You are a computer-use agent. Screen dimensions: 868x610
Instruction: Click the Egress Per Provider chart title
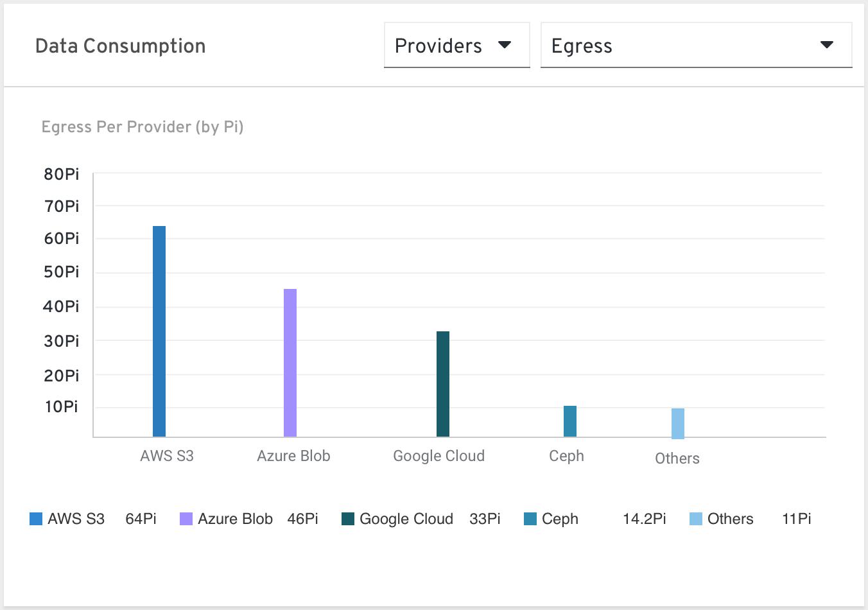[x=143, y=127]
